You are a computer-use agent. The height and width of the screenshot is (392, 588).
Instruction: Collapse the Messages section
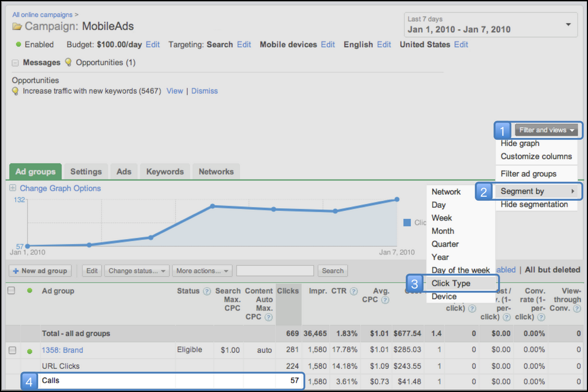(15, 63)
